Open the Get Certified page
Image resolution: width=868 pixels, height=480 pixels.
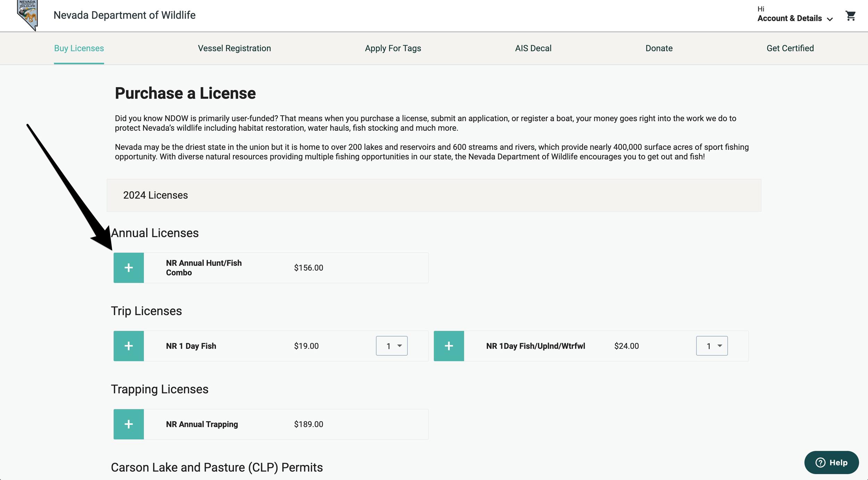pyautogui.click(x=790, y=48)
